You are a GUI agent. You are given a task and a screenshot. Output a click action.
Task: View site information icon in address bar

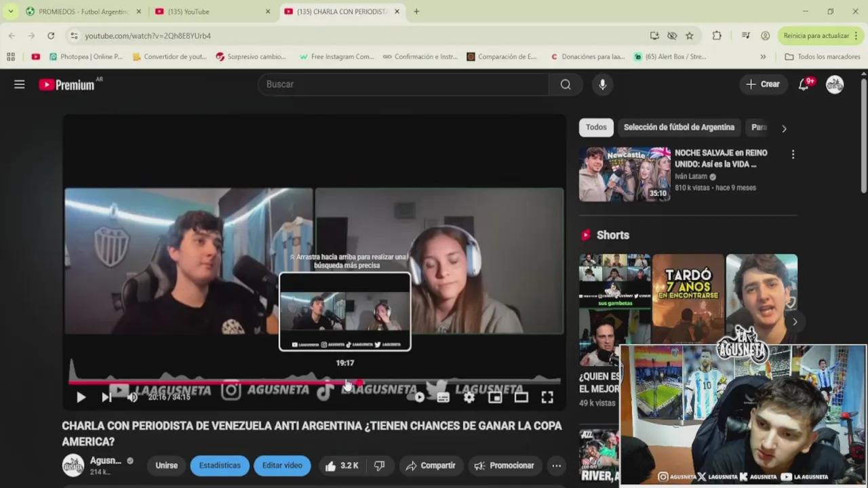point(74,36)
